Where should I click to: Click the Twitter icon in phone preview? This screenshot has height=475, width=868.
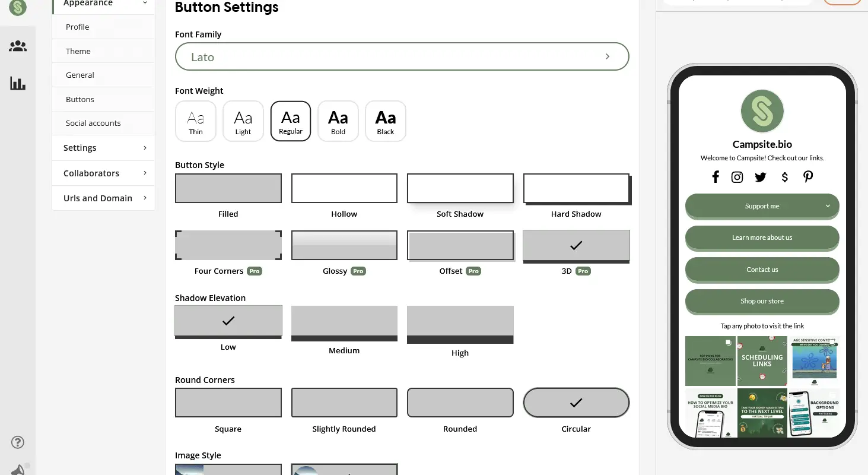coord(761,177)
